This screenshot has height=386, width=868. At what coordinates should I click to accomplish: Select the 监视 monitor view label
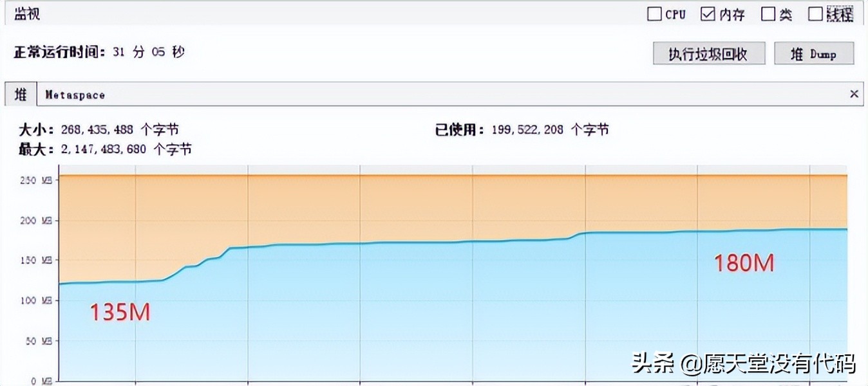(27, 14)
